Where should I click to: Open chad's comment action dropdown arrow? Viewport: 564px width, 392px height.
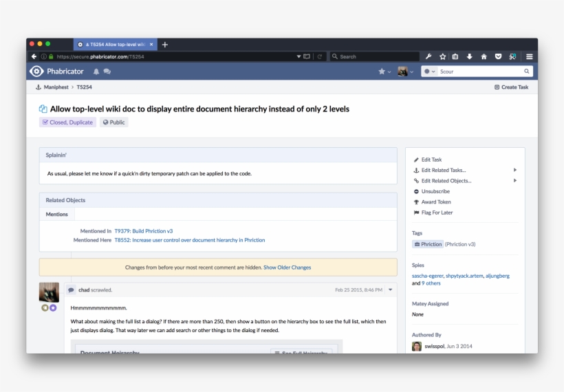[x=391, y=290]
